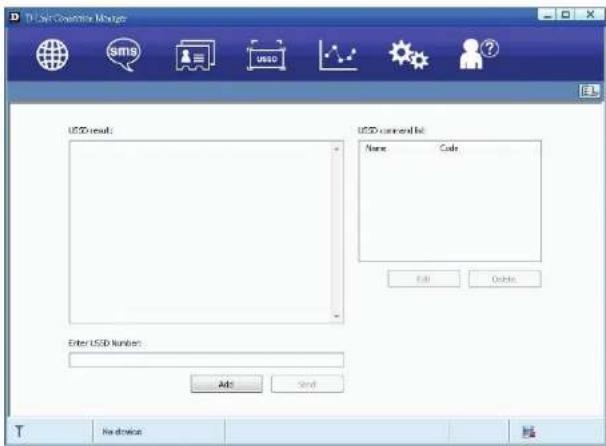
Task: Click the Name column header
Action: click(x=376, y=148)
